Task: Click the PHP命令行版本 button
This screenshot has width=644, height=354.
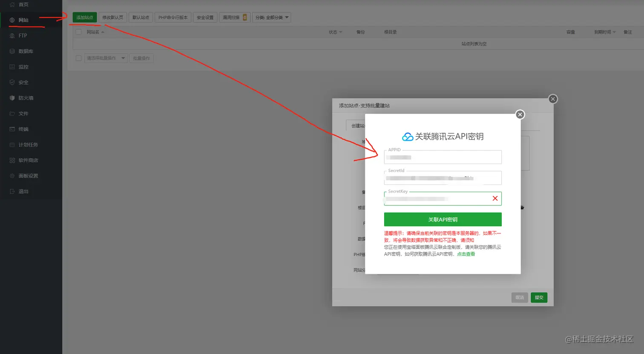Action: click(173, 17)
